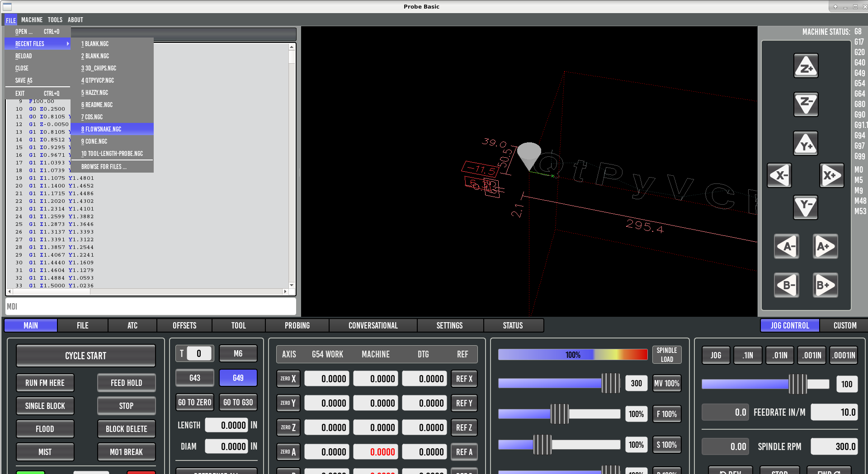Select the .0001IN jog increment
The image size is (868, 474).
(x=844, y=355)
